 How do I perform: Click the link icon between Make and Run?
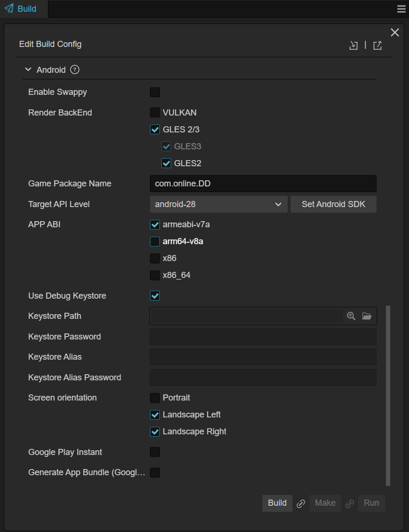tap(350, 503)
